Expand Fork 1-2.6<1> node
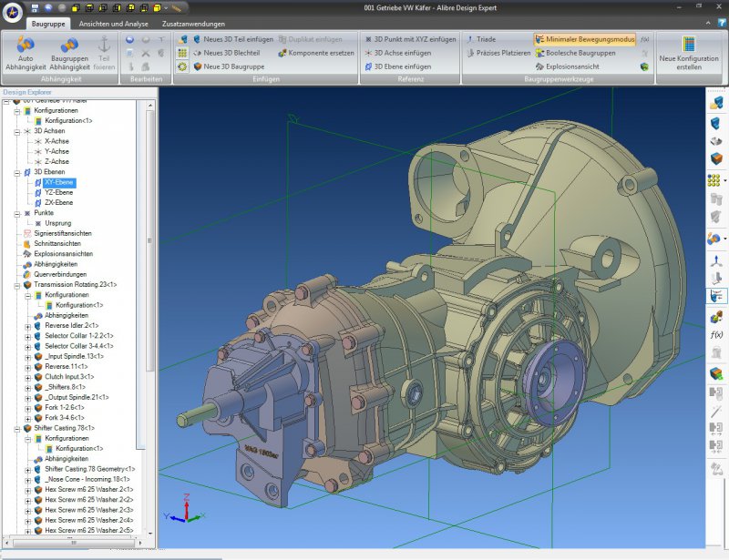This screenshot has height=560, width=729. pos(28,408)
